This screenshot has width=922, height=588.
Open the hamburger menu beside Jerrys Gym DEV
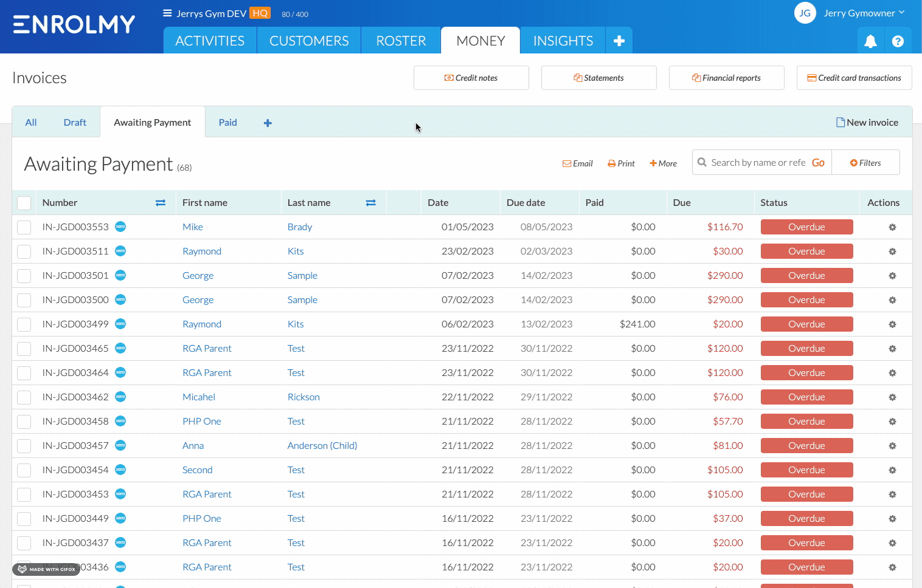(x=167, y=13)
